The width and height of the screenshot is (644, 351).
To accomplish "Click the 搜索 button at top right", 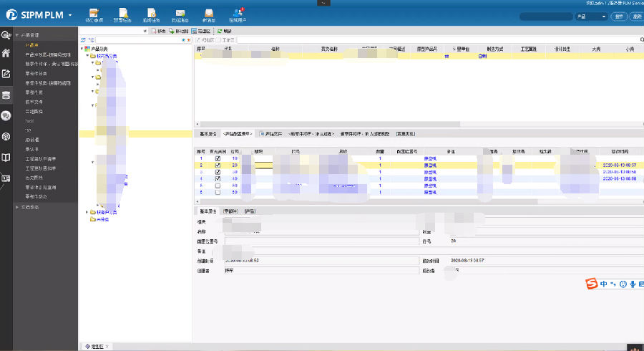I will tap(618, 16).
